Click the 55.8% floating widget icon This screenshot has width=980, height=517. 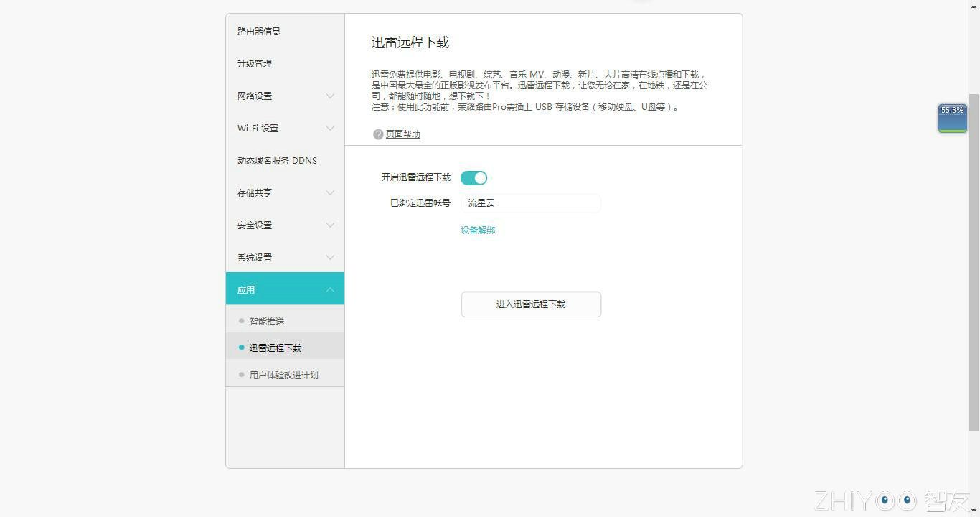953,118
